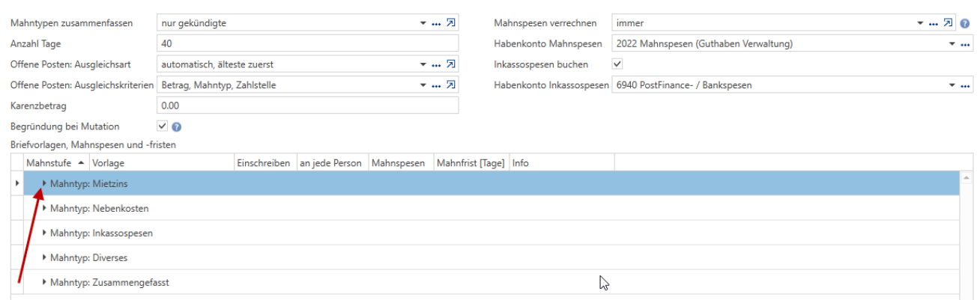Viewport: 980px width, 300px height.
Task: Expand the Mahntyp: Zusammengefasst group
Action: click(44, 282)
